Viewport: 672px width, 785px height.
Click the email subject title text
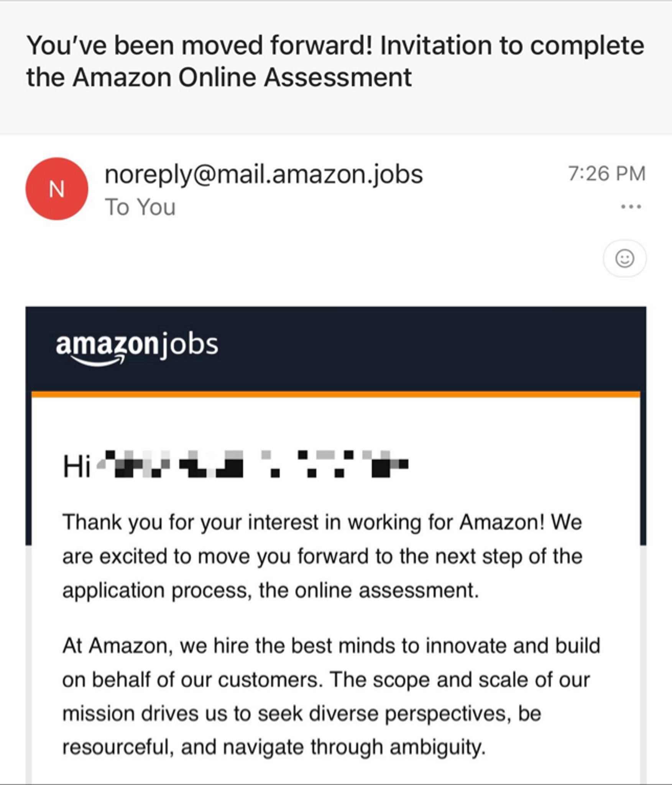click(335, 61)
